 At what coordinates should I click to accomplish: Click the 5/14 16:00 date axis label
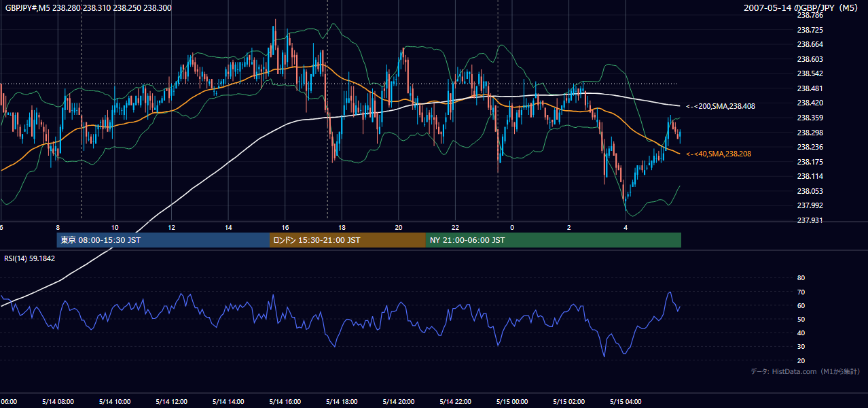[x=285, y=401]
